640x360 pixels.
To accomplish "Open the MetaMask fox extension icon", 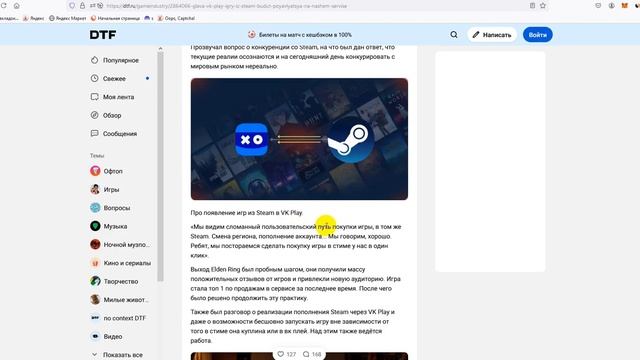I will point(624,6).
